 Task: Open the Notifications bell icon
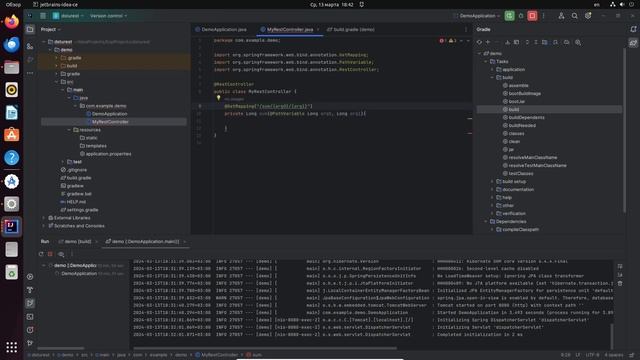(x=633, y=29)
